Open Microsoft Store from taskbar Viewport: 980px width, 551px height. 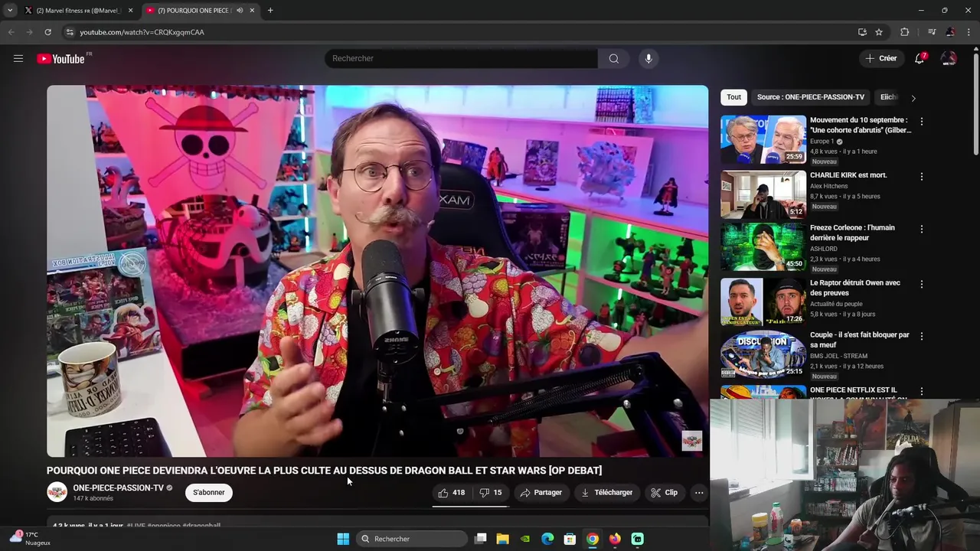tap(570, 539)
